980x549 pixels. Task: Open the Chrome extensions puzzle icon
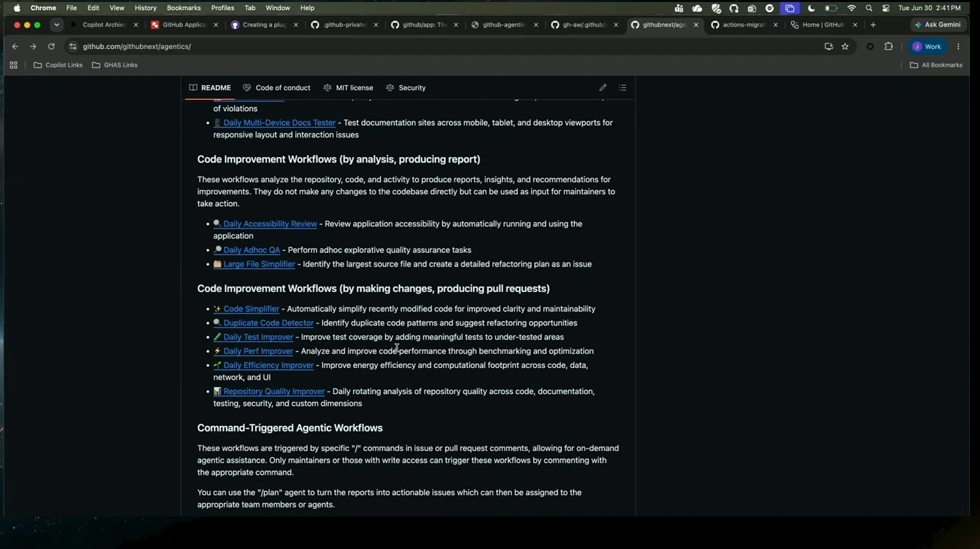tap(889, 46)
